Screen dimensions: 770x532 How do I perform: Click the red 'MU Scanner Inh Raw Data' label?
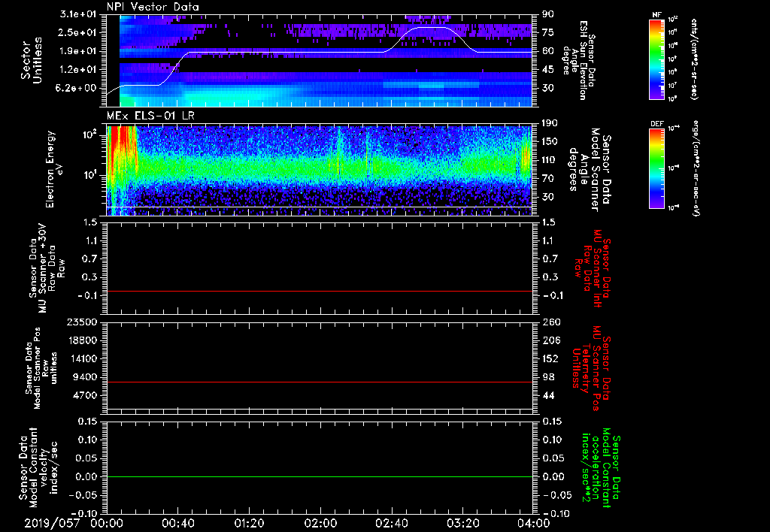click(x=593, y=268)
